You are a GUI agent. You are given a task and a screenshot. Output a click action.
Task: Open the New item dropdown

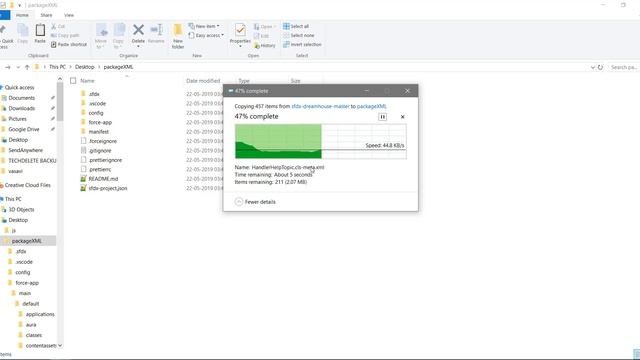[x=204, y=26]
